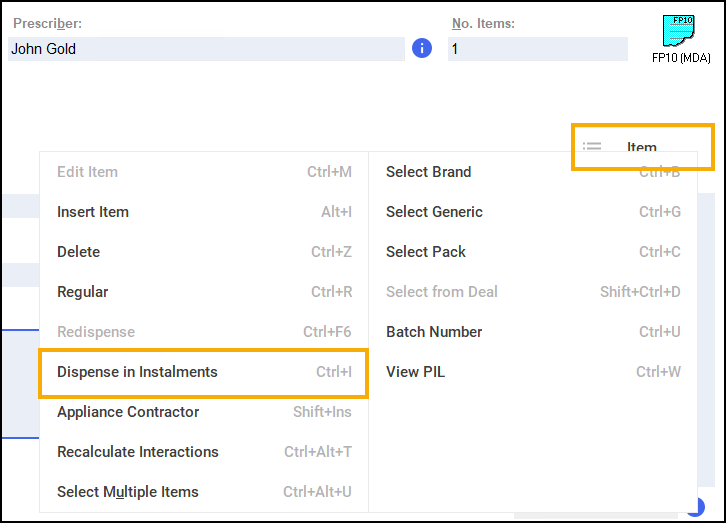The image size is (726, 523).
Task: Click the Prescriber field with John Gold
Action: point(205,49)
